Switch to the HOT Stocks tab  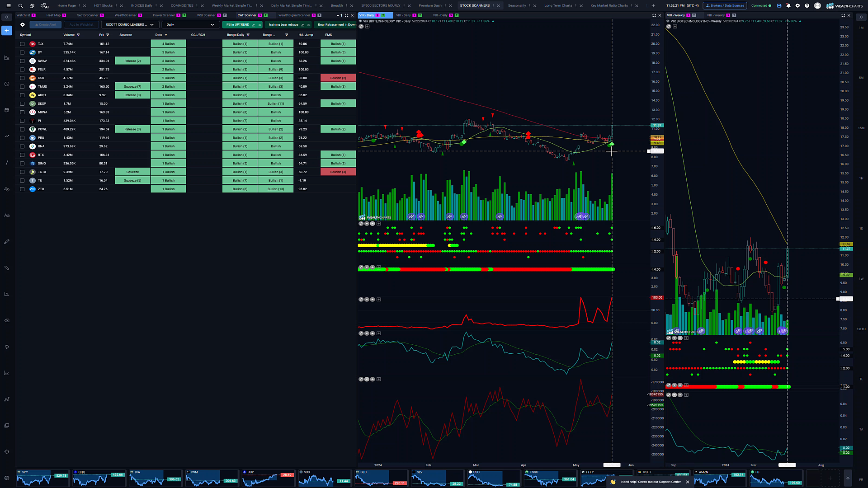coord(103,5)
